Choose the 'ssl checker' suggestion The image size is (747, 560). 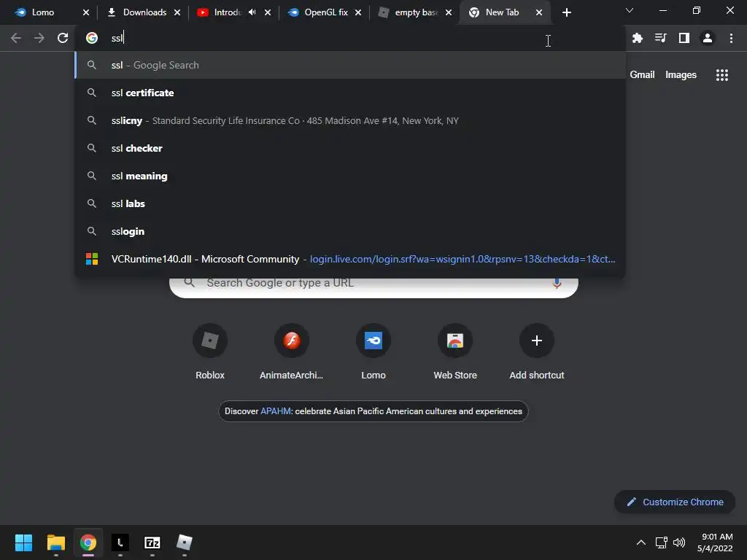[350, 148]
